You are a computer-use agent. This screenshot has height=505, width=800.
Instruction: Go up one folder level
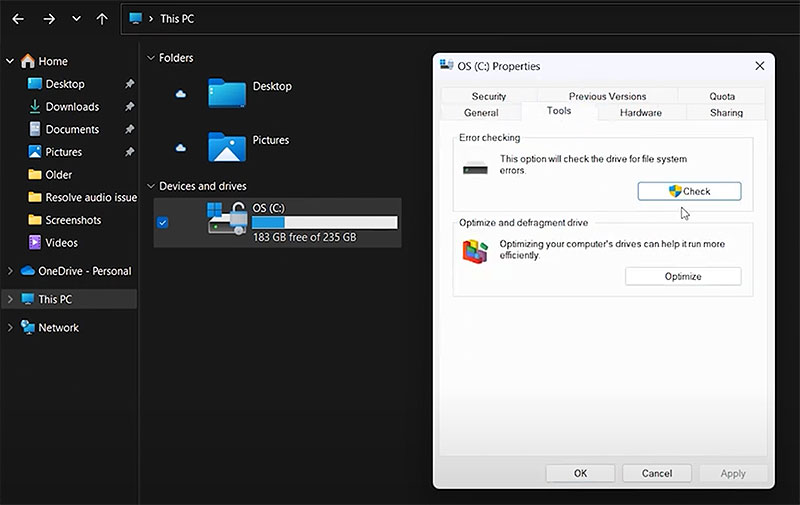pyautogui.click(x=102, y=19)
